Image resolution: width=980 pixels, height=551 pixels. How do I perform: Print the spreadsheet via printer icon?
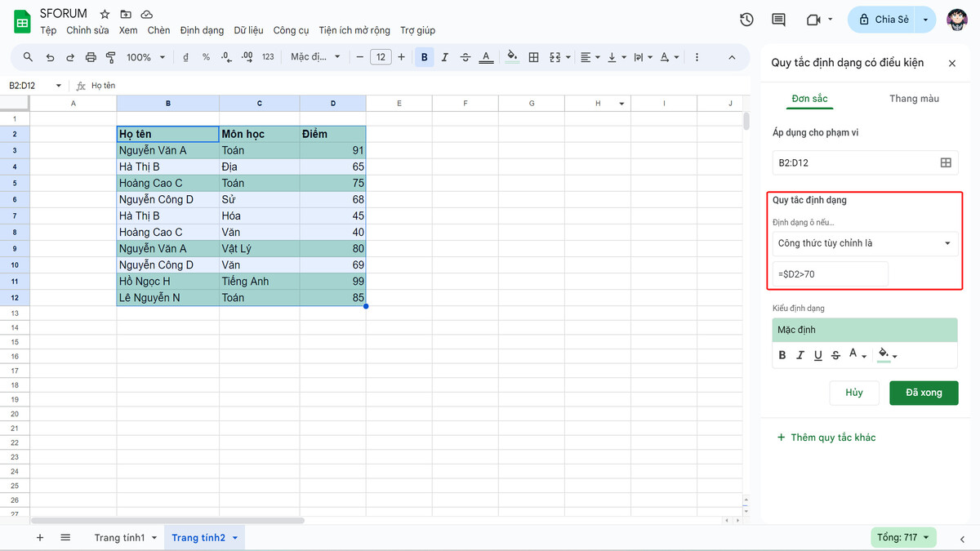click(91, 57)
